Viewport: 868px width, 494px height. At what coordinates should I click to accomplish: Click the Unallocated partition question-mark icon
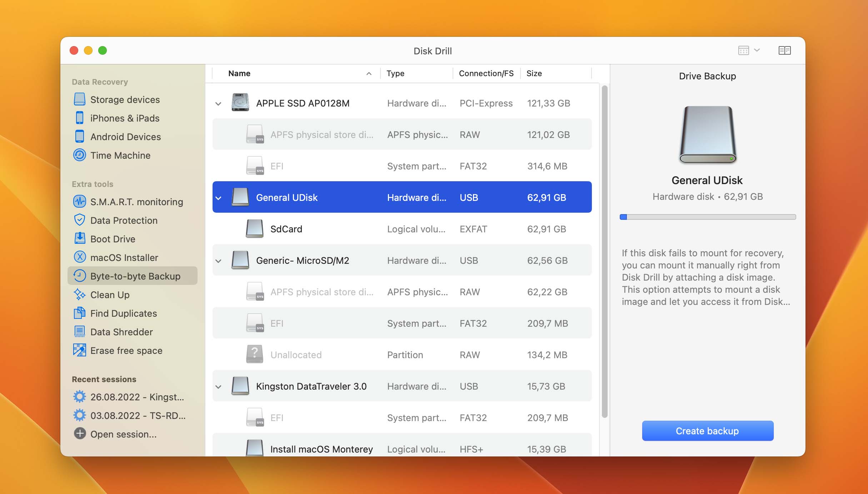pyautogui.click(x=255, y=354)
